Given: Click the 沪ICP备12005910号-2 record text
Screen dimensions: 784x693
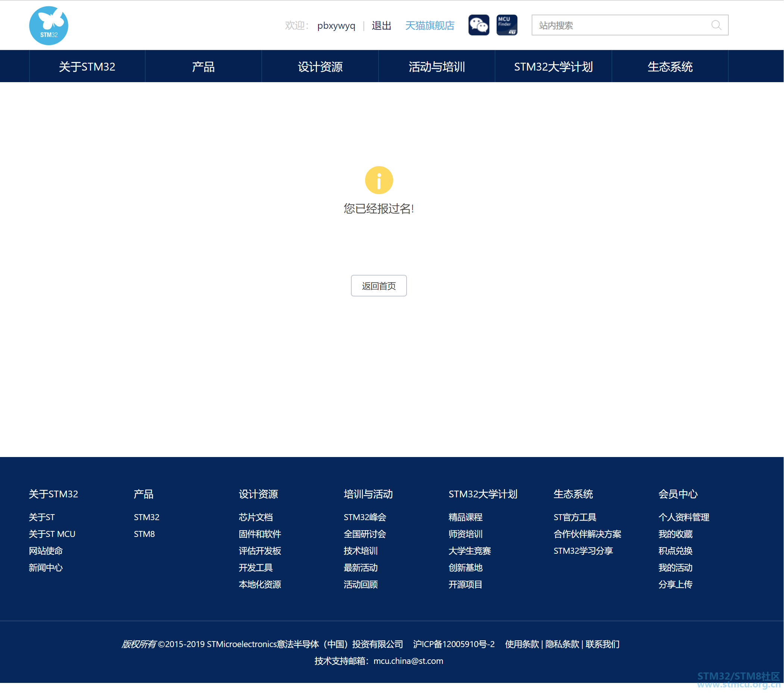Looking at the screenshot, I should [454, 644].
